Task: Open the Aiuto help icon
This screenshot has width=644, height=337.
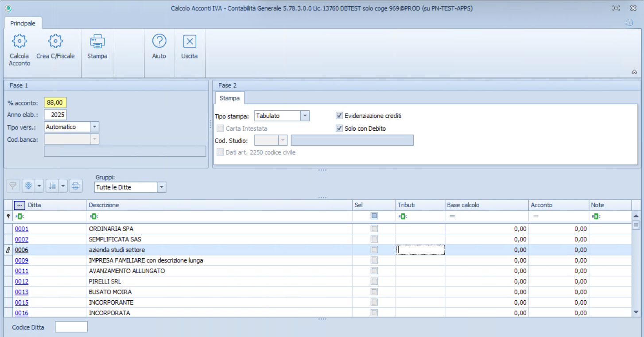Action: tap(159, 42)
